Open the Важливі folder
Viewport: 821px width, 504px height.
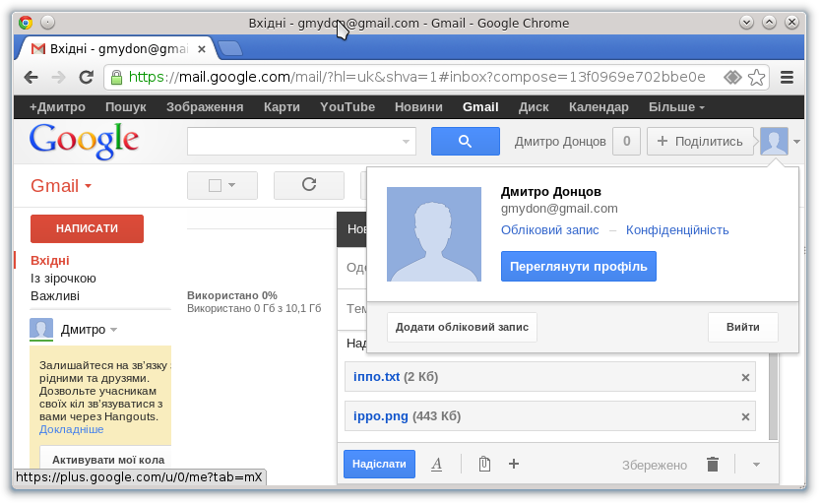click(x=55, y=296)
